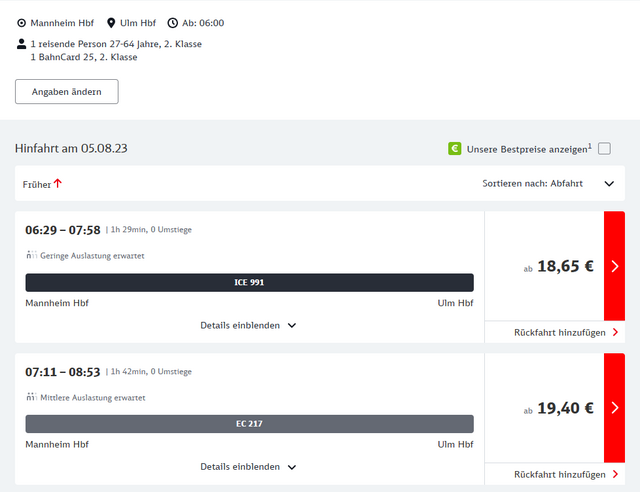Image resolution: width=640 pixels, height=492 pixels.
Task: Expand Details einblenden for ICE 991
Action: (248, 325)
